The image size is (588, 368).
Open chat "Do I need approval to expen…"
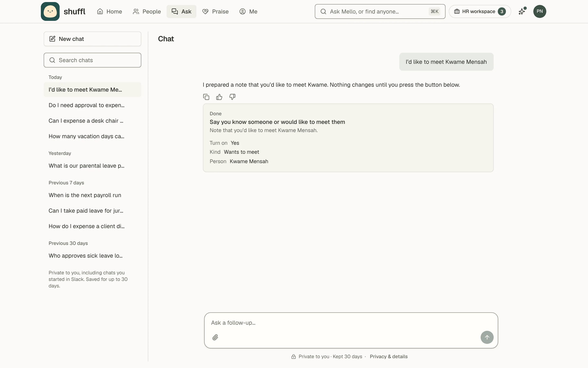92,105
